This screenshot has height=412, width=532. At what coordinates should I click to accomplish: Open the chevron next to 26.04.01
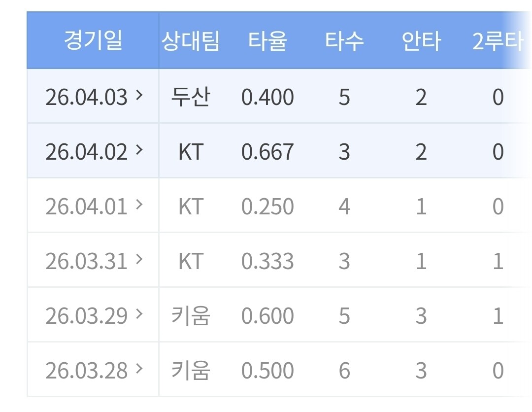pyautogui.click(x=139, y=205)
